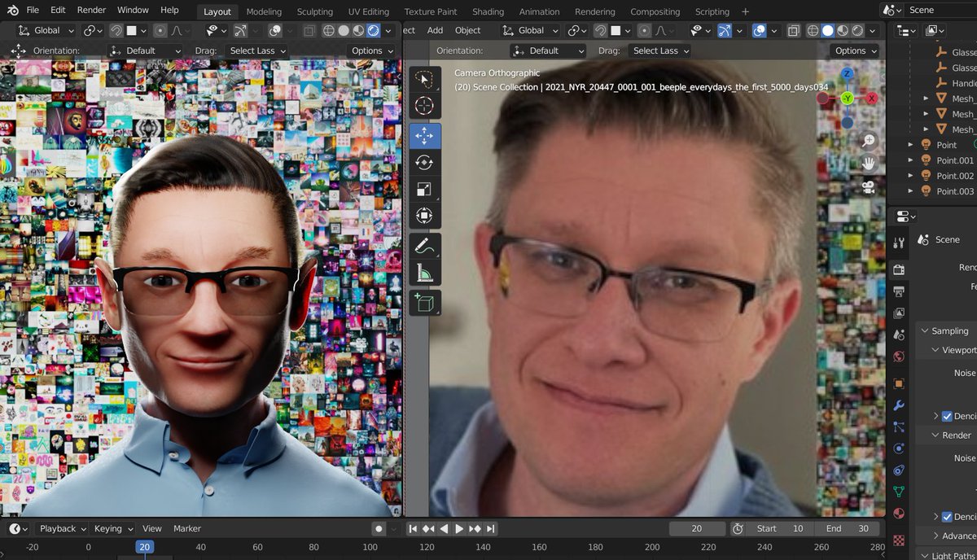Open the Options dropdown in the left viewport
Viewport: 977px width, 560px height.
[x=372, y=50]
